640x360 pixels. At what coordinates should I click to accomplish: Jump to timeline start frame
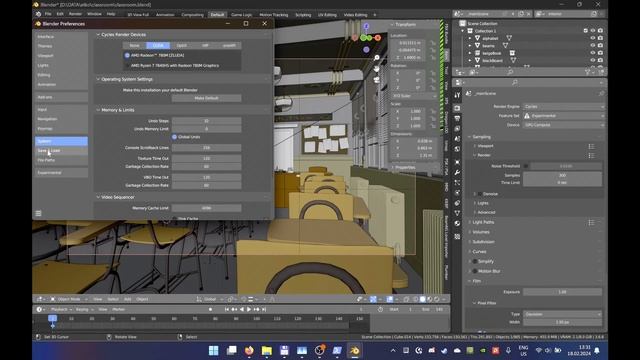coord(227,309)
